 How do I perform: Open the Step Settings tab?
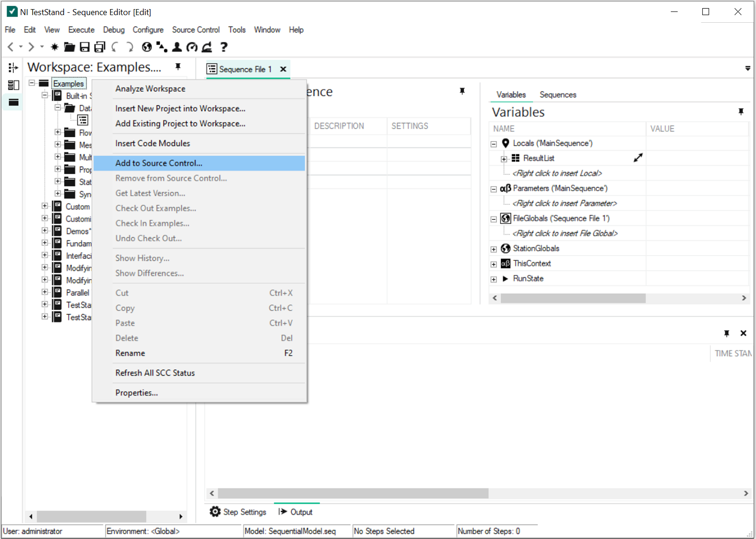point(238,512)
